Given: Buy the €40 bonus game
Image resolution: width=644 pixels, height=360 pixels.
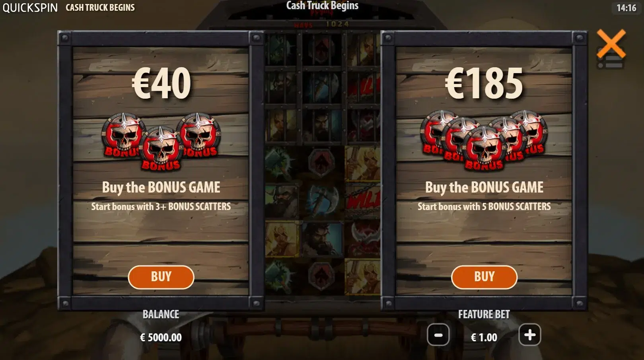Looking at the screenshot, I should pos(161,277).
